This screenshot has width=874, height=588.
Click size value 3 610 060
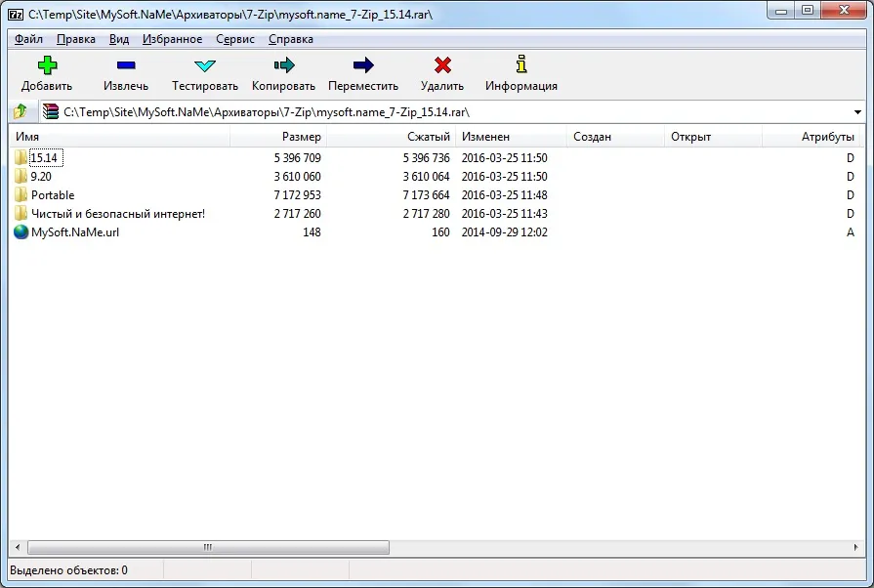tap(298, 176)
